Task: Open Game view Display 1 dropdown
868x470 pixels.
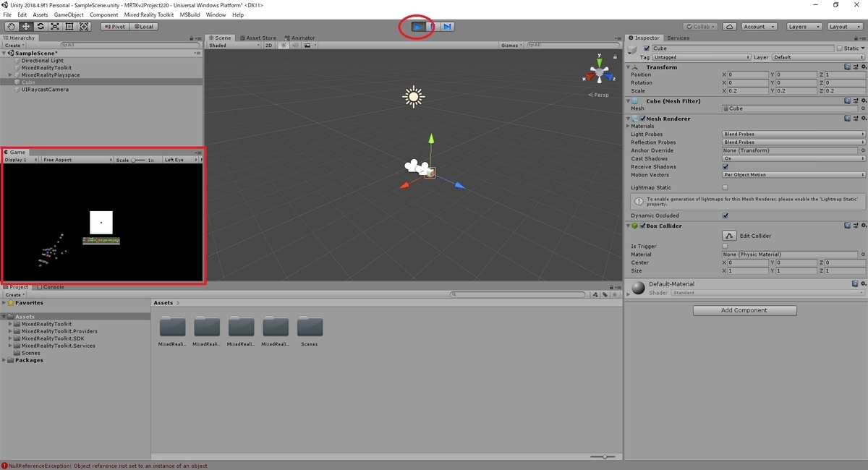Action: click(21, 160)
